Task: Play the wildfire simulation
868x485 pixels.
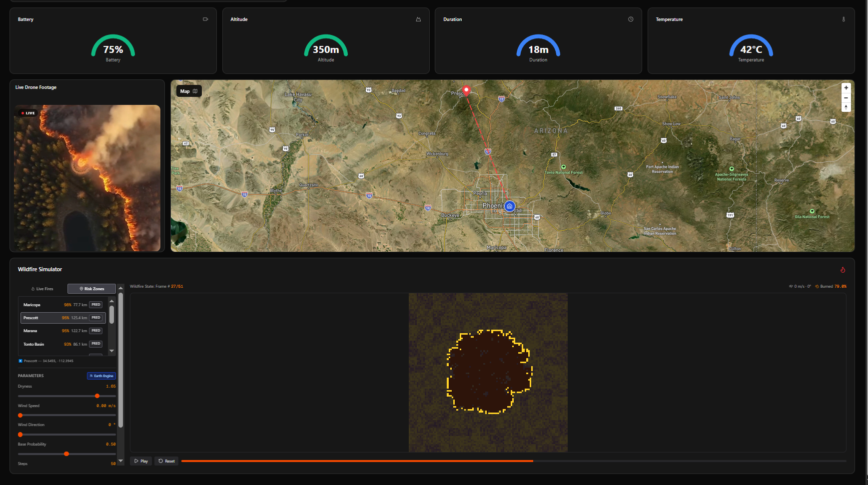Action: pos(141,461)
